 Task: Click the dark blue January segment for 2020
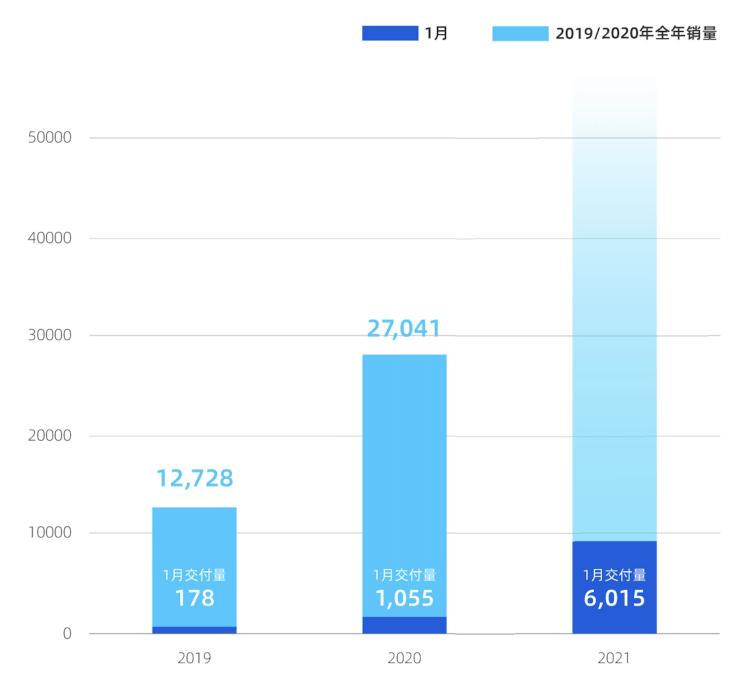pyautogui.click(x=404, y=625)
